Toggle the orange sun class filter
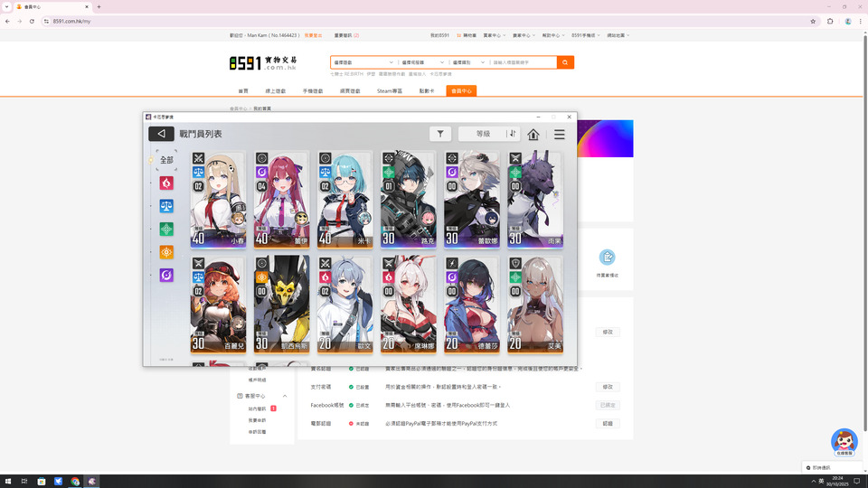This screenshot has width=868, height=488. tap(166, 252)
